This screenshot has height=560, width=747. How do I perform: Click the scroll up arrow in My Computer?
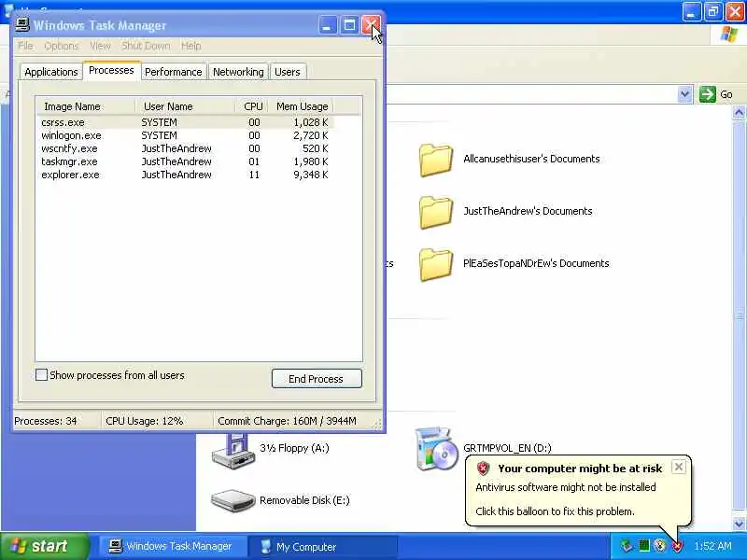pos(739,113)
